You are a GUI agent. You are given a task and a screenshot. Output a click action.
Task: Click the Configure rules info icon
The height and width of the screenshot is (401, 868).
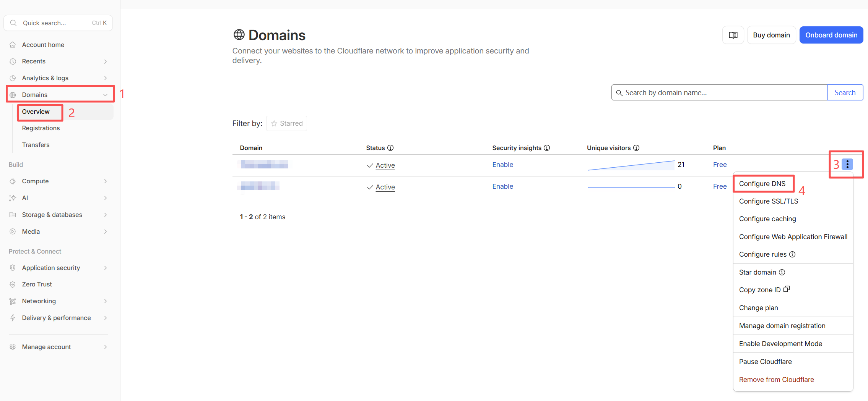792,254
